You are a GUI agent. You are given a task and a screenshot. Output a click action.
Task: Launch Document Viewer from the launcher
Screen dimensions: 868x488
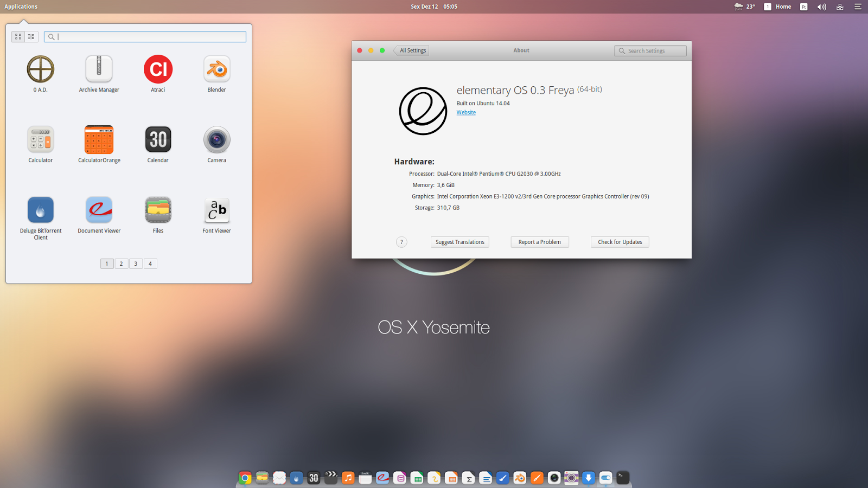[99, 210]
